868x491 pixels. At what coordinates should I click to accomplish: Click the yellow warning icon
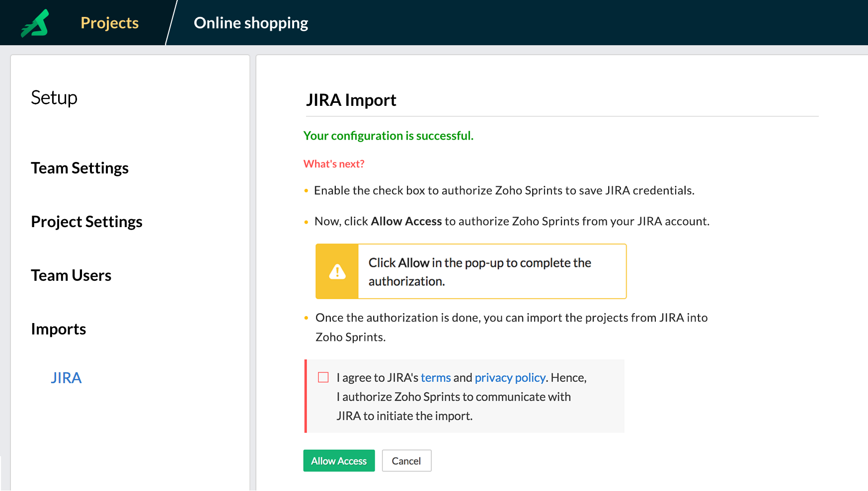pos(337,271)
